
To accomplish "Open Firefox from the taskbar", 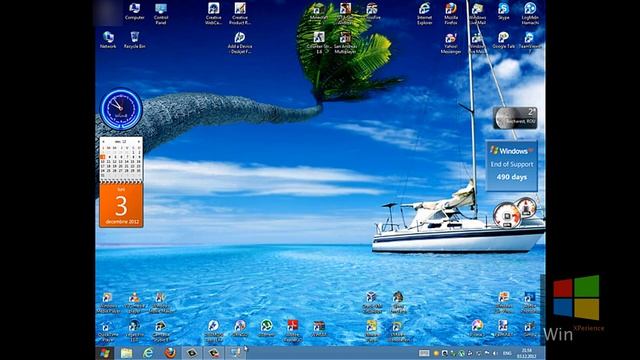I will [170, 353].
